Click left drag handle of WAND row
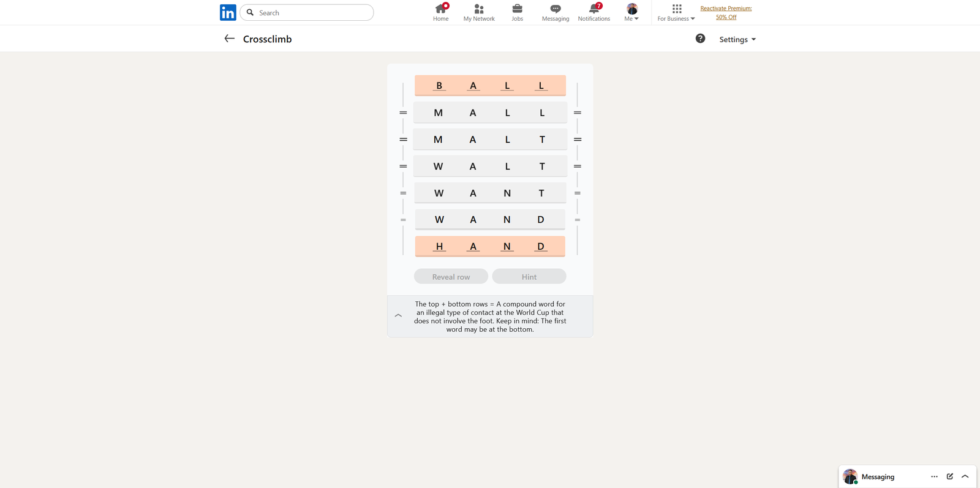This screenshot has height=488, width=980. (403, 220)
